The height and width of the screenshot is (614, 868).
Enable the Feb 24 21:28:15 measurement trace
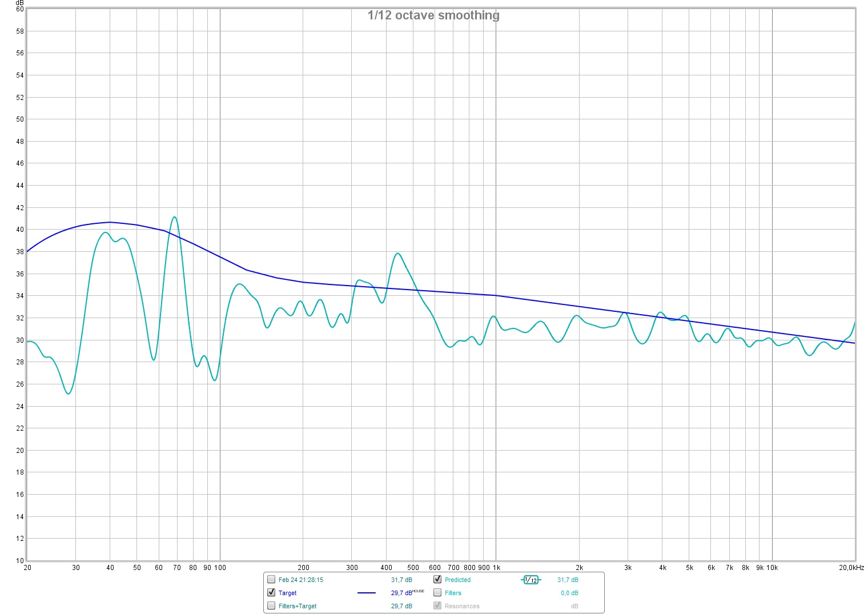point(271,579)
